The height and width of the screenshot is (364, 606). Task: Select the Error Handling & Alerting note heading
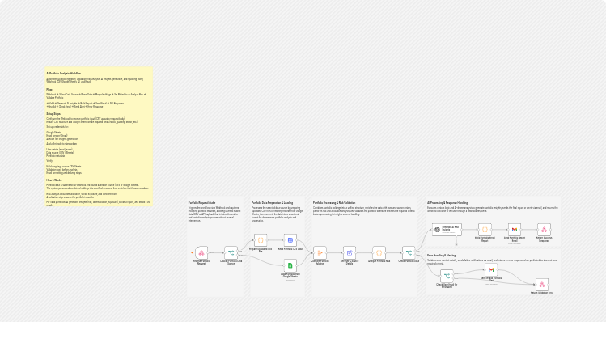(441, 256)
